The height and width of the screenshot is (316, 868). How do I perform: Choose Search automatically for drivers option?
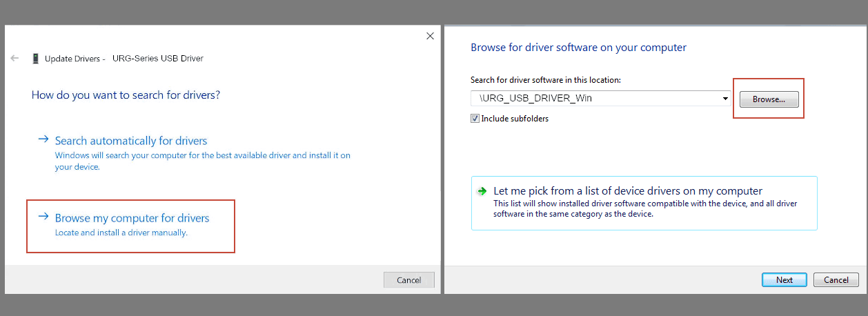[131, 140]
